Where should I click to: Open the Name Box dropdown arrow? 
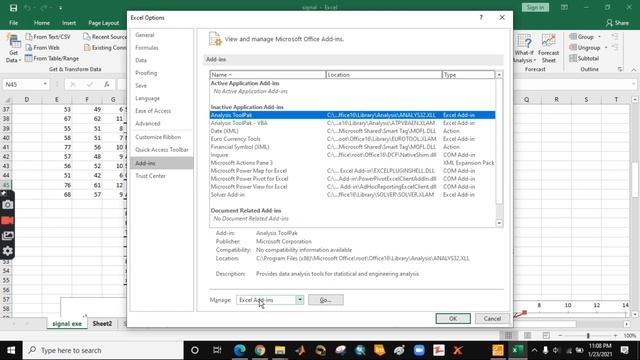[44, 84]
